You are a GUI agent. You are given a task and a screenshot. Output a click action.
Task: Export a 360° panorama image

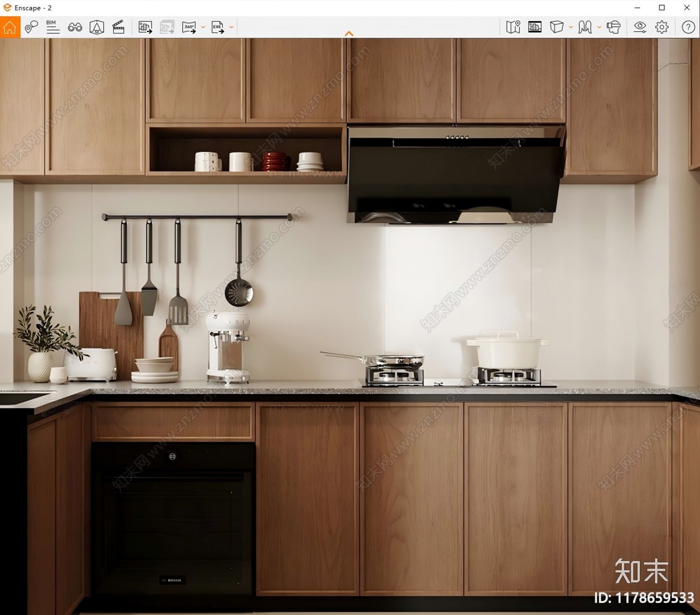[189, 27]
